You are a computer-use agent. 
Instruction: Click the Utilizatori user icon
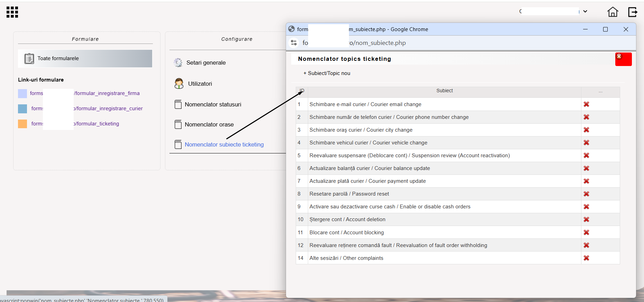(x=179, y=84)
